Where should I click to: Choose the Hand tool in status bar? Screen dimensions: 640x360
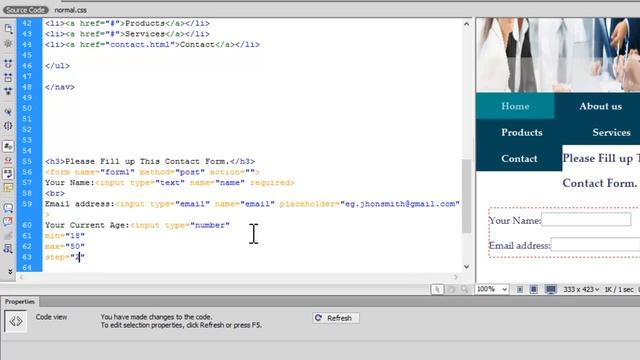(451, 289)
